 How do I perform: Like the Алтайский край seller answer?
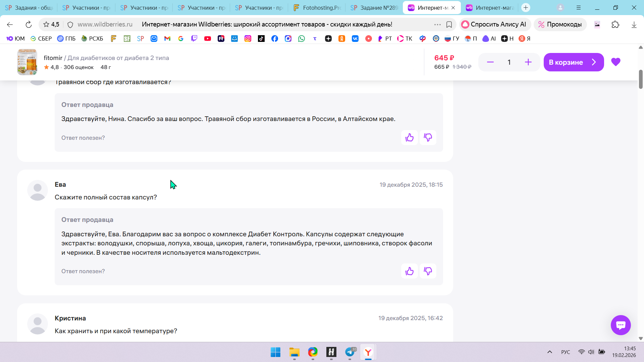tap(409, 138)
